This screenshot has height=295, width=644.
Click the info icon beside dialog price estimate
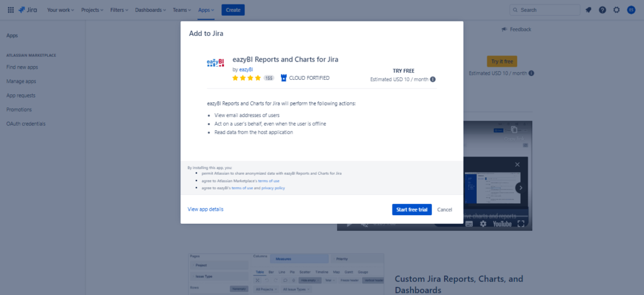pyautogui.click(x=433, y=79)
